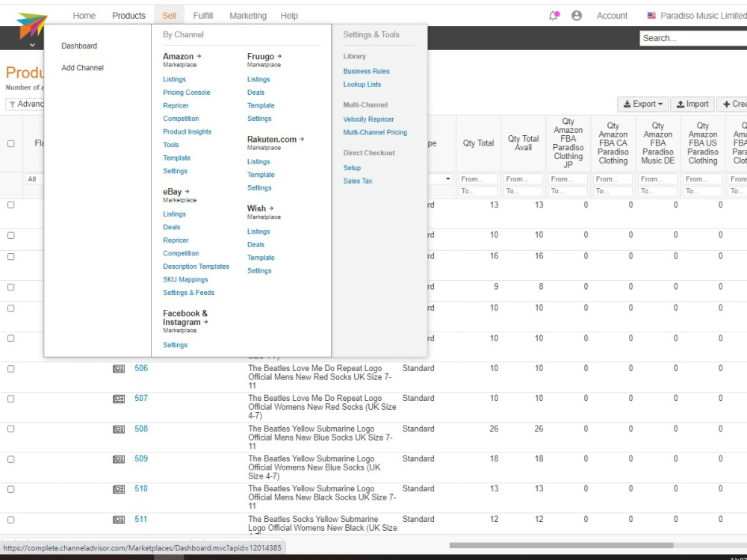This screenshot has height=560, width=747.
Task: Click the horizontal scrollbar at the bottom
Action: click(561, 545)
